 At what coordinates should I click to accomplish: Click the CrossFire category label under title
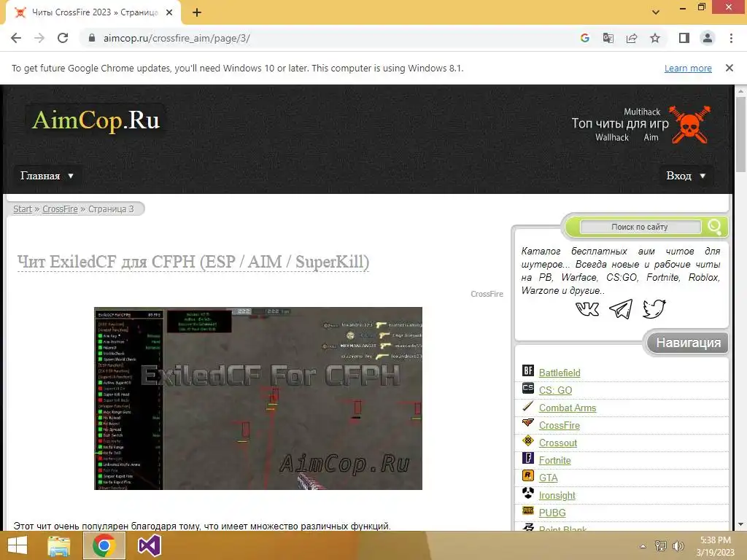coord(487,294)
